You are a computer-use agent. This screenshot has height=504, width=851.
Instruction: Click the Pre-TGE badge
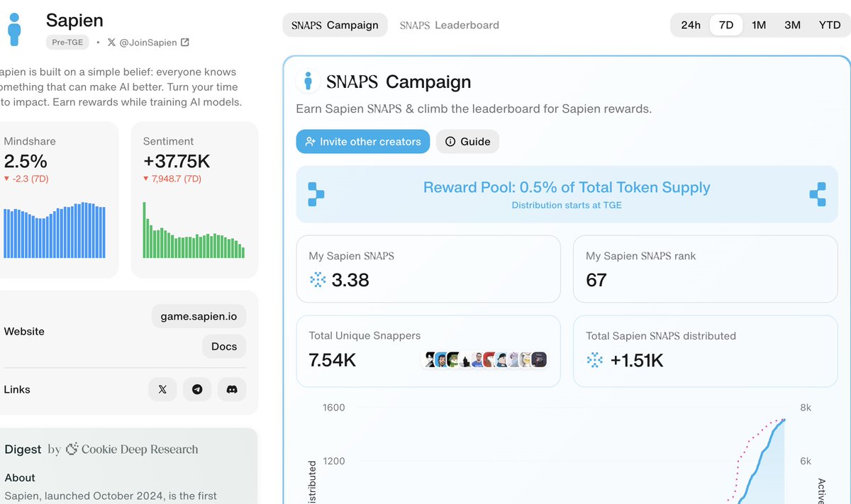67,43
